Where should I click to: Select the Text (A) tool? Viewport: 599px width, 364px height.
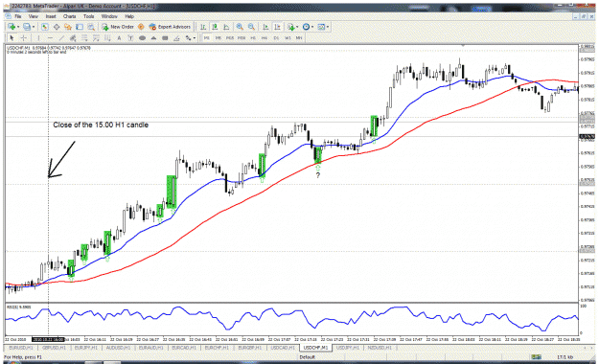119,37
